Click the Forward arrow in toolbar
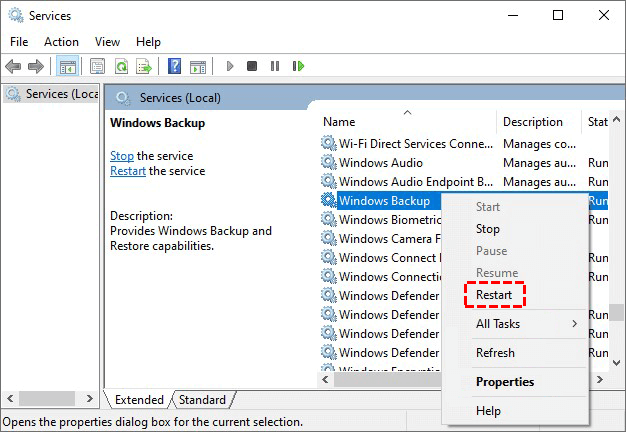 36,66
